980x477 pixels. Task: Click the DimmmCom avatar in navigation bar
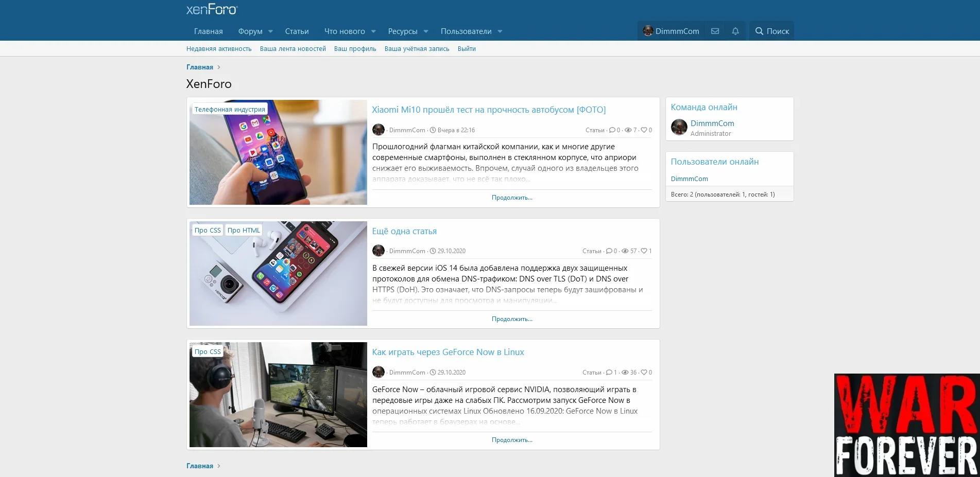click(x=648, y=31)
